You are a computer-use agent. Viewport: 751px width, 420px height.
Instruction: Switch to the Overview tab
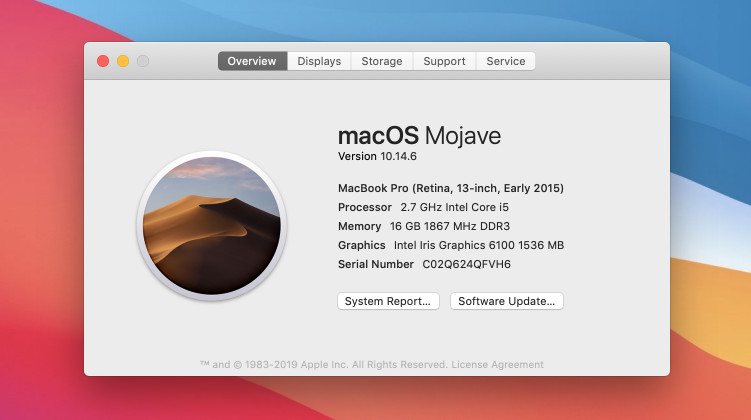tap(252, 61)
